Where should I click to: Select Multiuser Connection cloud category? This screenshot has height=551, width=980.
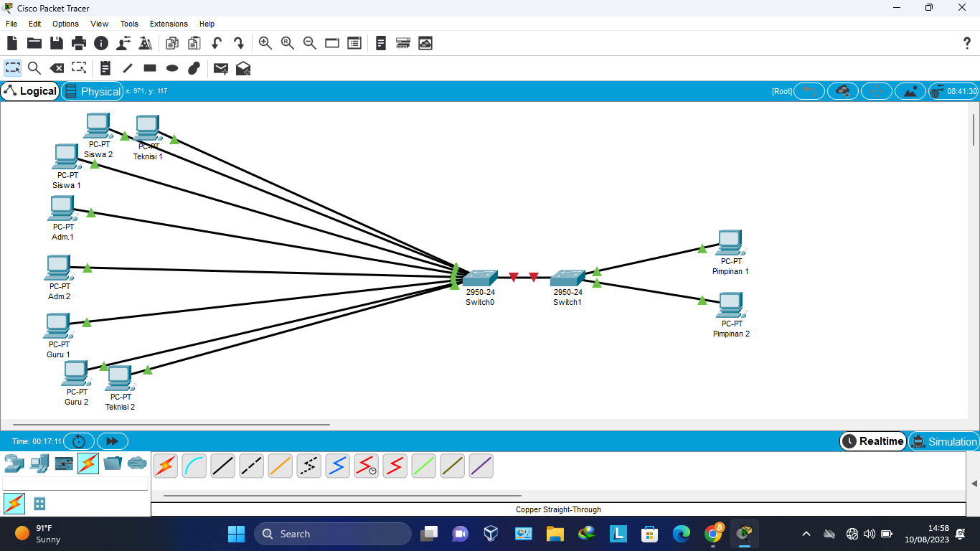137,463
